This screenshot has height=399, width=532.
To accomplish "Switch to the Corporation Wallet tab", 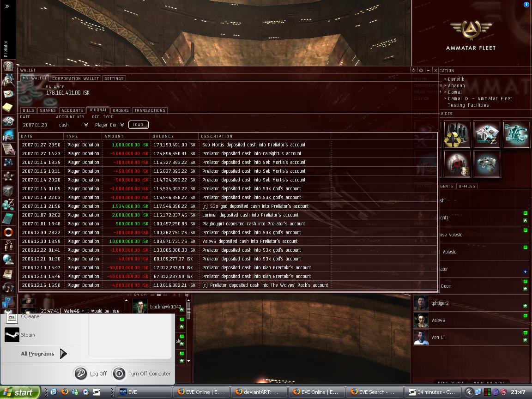I will pyautogui.click(x=75, y=79).
